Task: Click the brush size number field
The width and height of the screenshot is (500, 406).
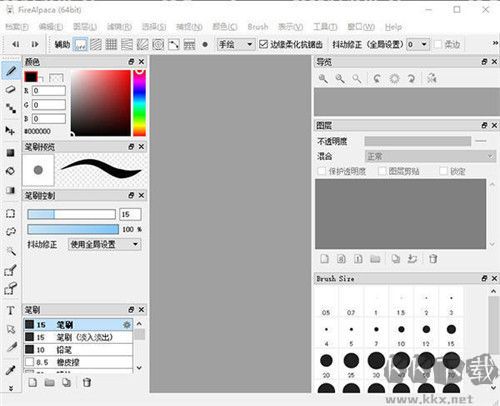Action: 130,214
